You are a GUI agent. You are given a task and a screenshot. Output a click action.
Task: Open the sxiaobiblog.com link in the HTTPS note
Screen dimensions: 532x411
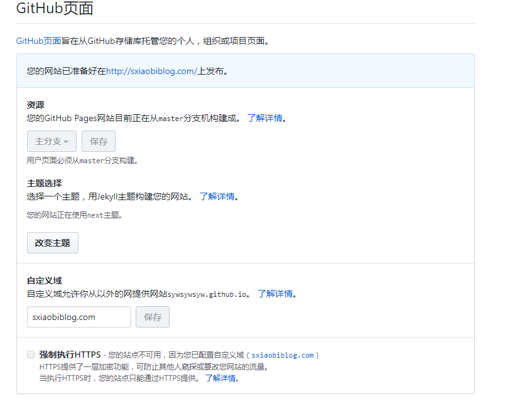coord(283,355)
